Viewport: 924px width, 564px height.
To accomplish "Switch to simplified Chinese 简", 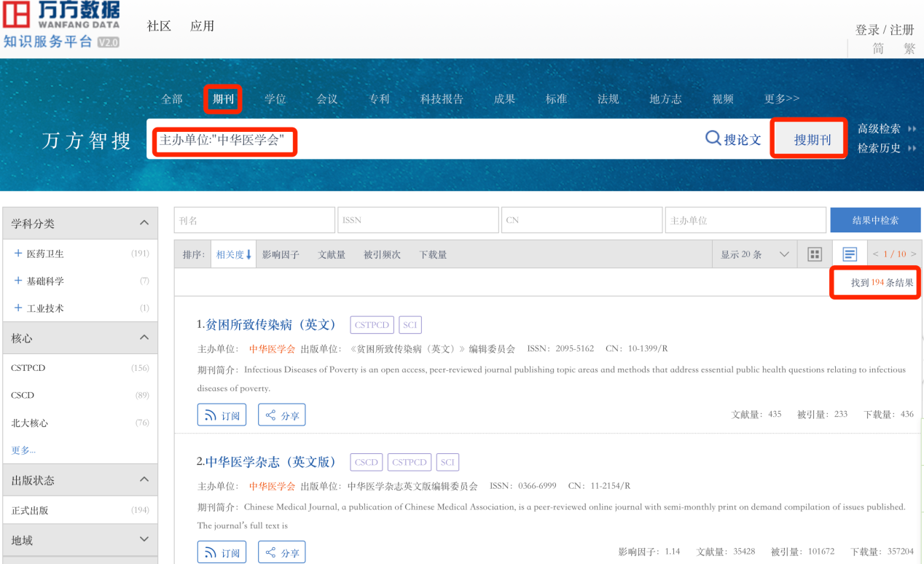I will (x=879, y=49).
